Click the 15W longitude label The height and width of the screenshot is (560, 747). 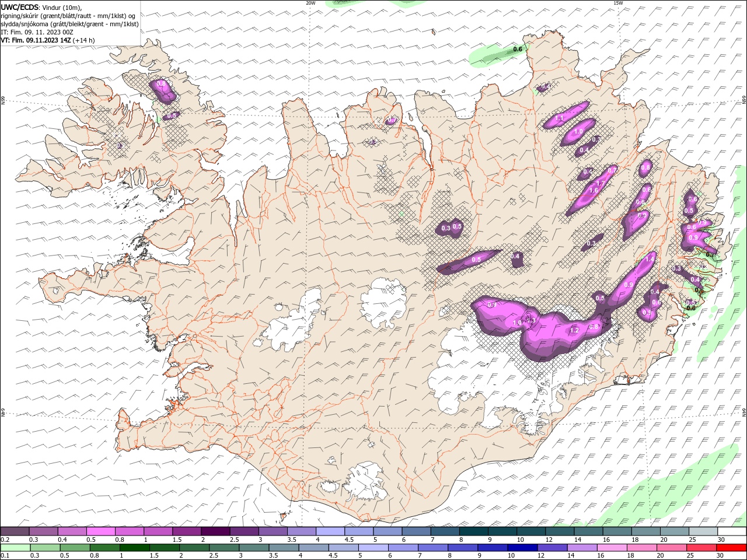618,3
